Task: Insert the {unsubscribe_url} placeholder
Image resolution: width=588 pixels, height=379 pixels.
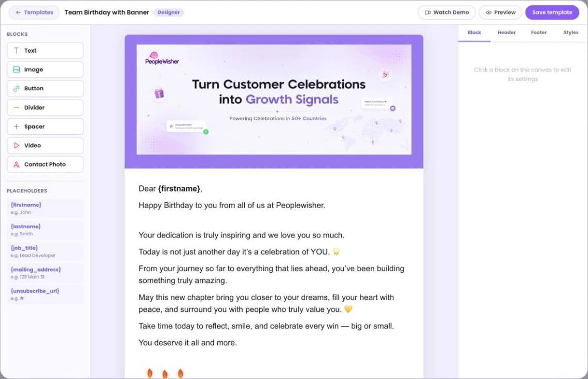Action: [x=45, y=294]
